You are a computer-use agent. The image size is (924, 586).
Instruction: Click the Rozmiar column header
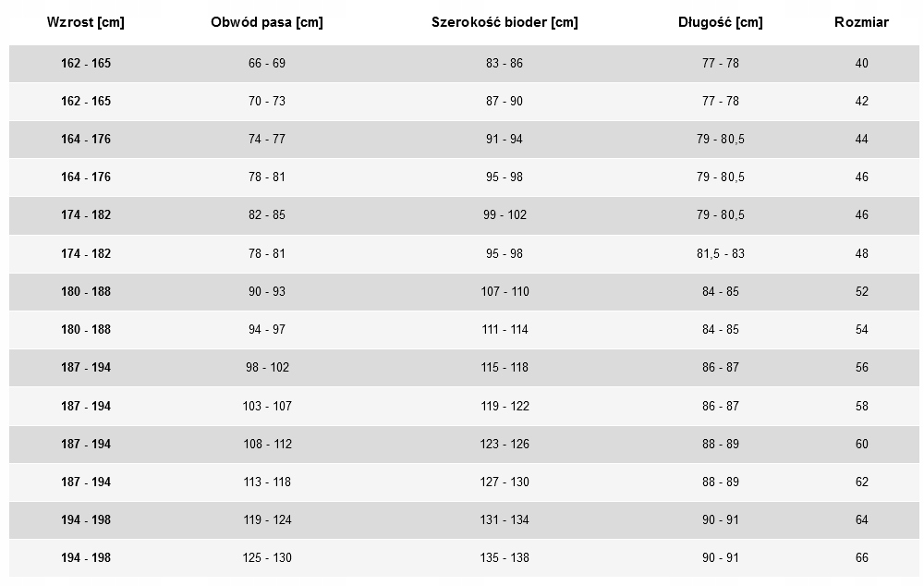(x=861, y=22)
